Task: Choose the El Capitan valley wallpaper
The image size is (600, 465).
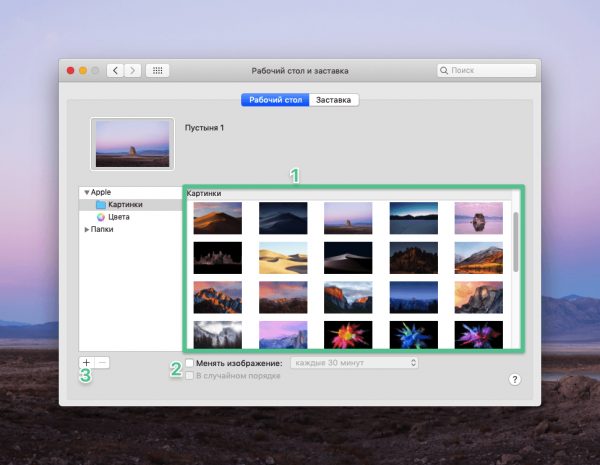Action: 348,297
